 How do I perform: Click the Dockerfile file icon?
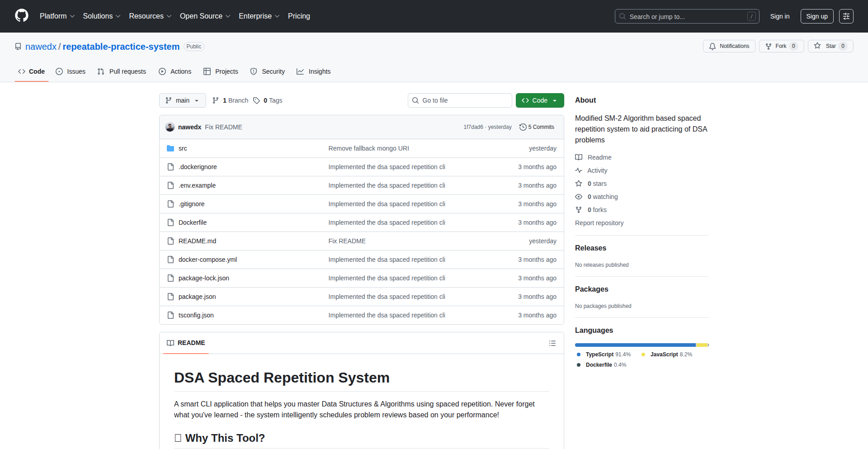pyautogui.click(x=170, y=222)
